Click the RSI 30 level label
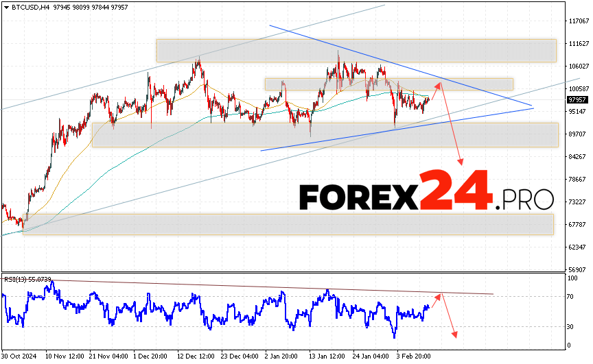The image size is (593, 364). tap(570, 327)
